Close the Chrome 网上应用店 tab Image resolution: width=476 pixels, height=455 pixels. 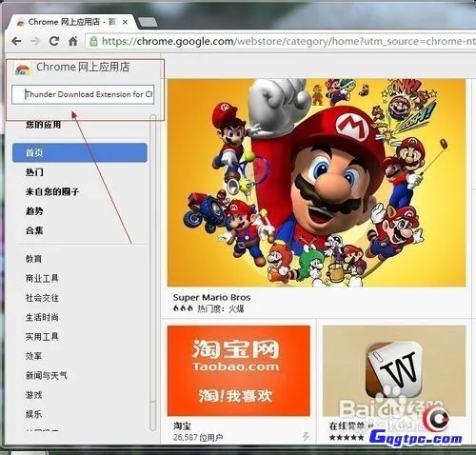tap(125, 22)
